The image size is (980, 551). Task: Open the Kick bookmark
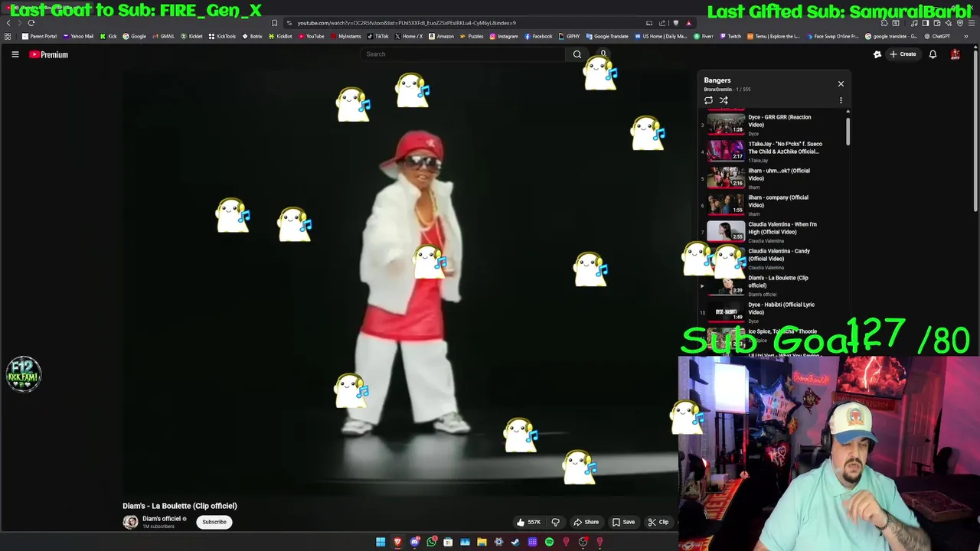coord(108,36)
